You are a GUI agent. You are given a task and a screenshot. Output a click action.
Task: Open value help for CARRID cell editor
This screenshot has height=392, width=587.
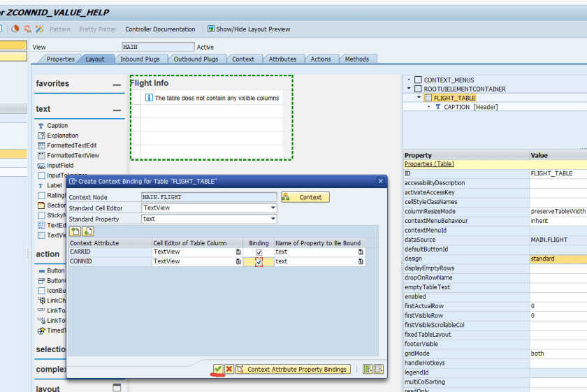[238, 252]
